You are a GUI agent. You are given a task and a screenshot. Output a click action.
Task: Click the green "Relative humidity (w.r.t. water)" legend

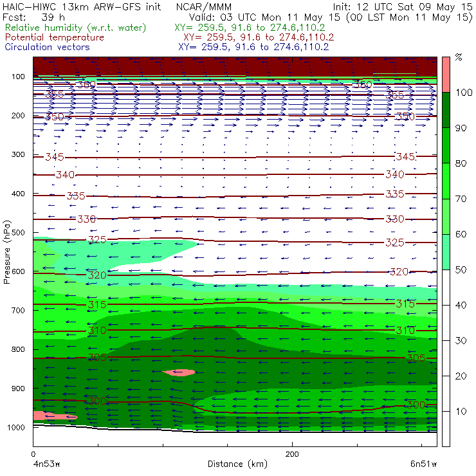point(76,28)
